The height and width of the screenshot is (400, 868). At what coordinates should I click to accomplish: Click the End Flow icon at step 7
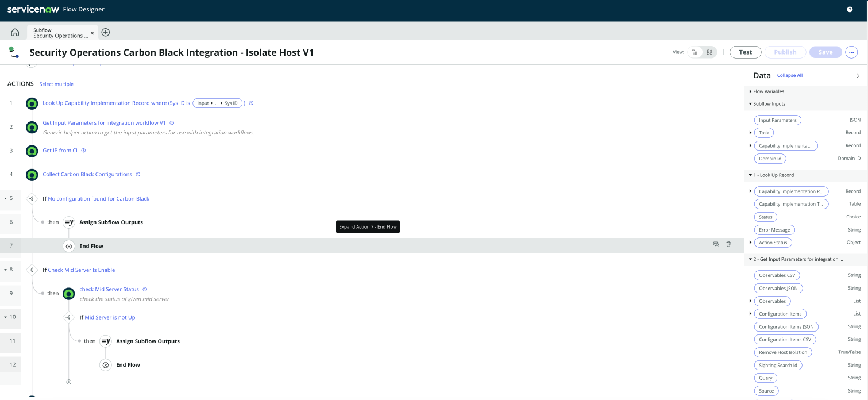(69, 246)
